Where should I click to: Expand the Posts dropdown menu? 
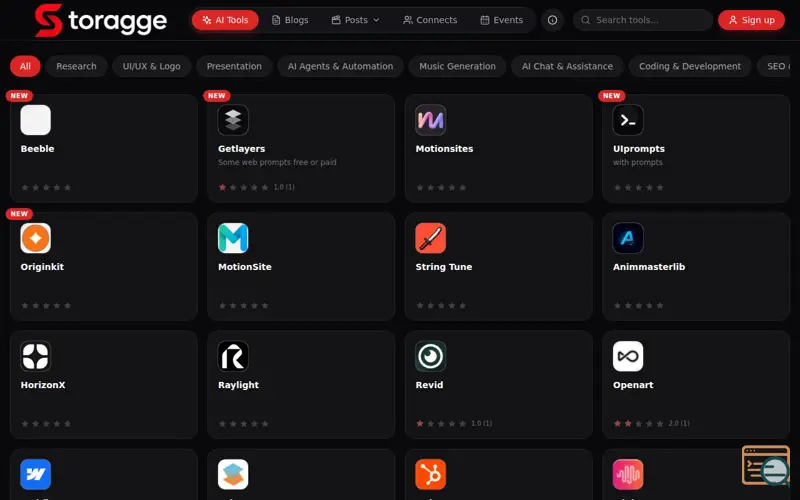[356, 20]
